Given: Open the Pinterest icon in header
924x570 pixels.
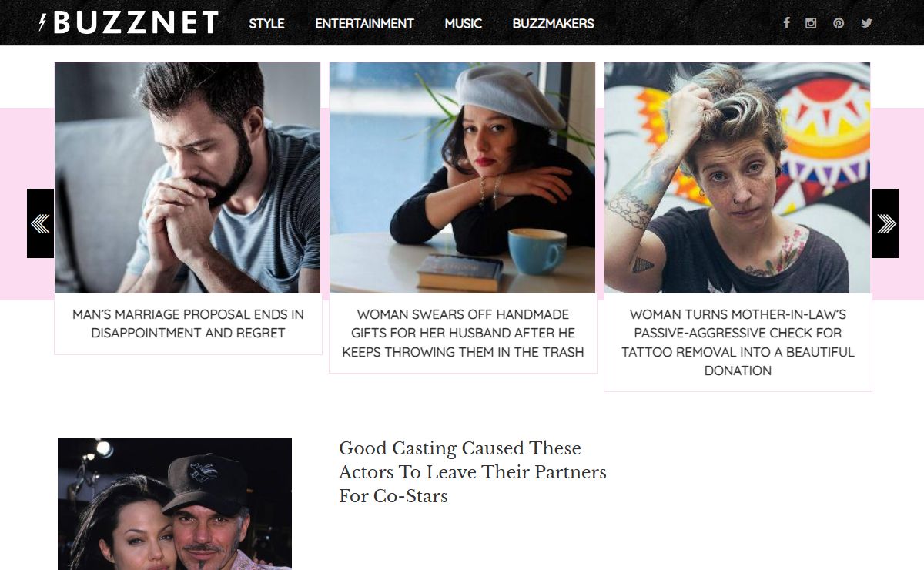Looking at the screenshot, I should tap(839, 23).
